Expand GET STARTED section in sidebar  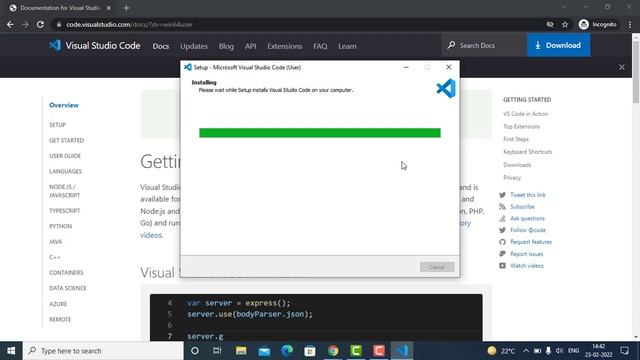pyautogui.click(x=67, y=140)
